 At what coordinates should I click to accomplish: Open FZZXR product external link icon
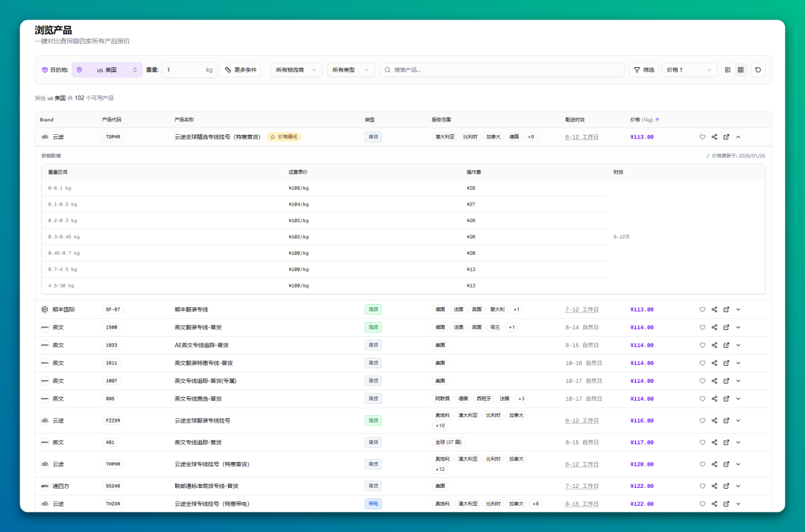tap(726, 421)
